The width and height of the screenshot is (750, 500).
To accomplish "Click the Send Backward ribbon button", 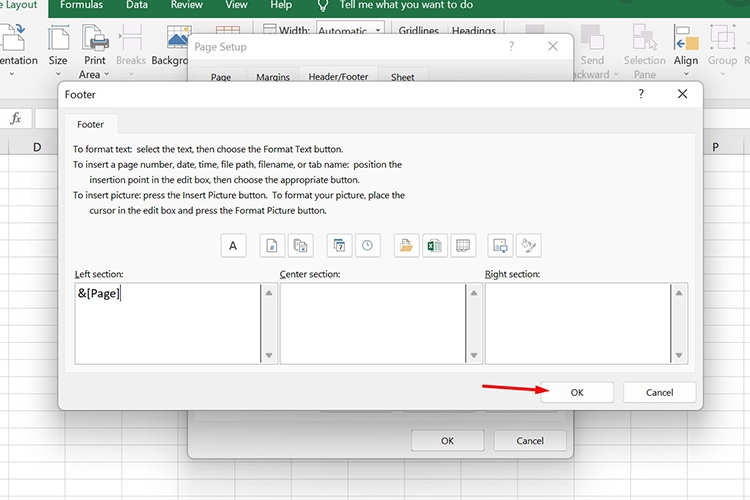I will click(592, 52).
